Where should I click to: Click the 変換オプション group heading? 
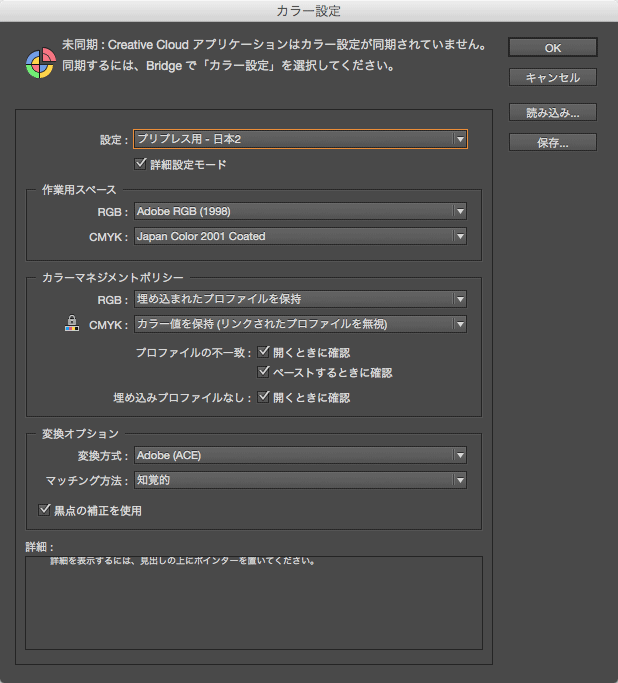coord(80,434)
